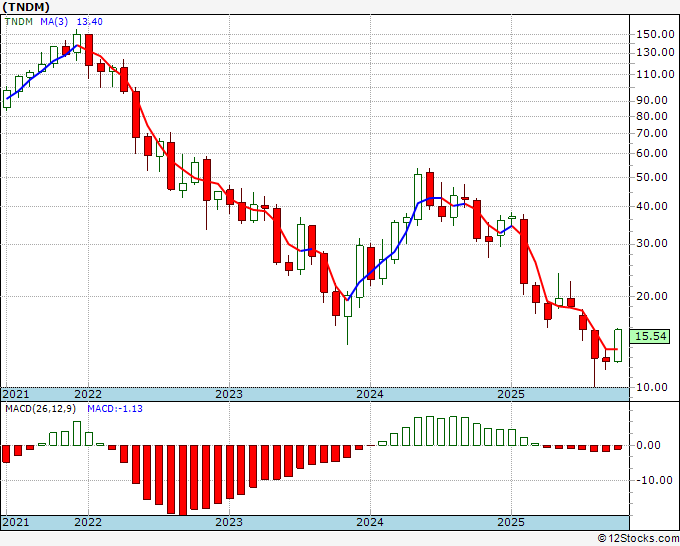Click the -10.00 MACD axis label

655,480
